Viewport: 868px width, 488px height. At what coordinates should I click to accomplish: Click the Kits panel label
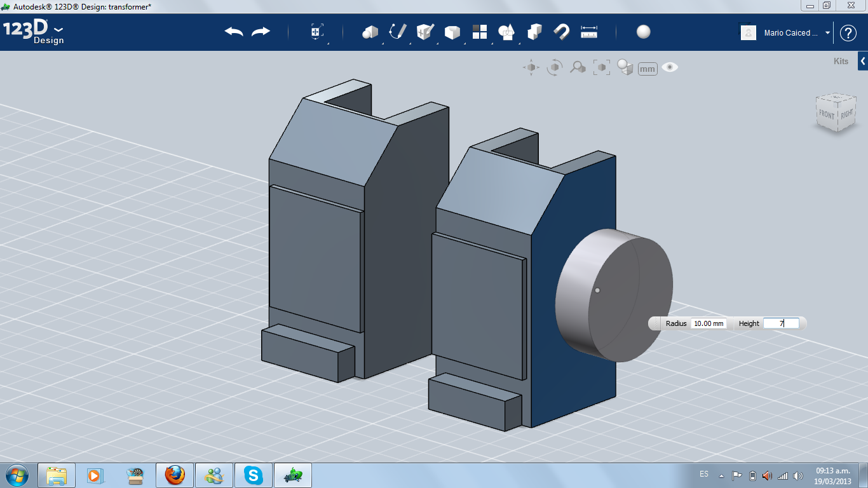(841, 62)
